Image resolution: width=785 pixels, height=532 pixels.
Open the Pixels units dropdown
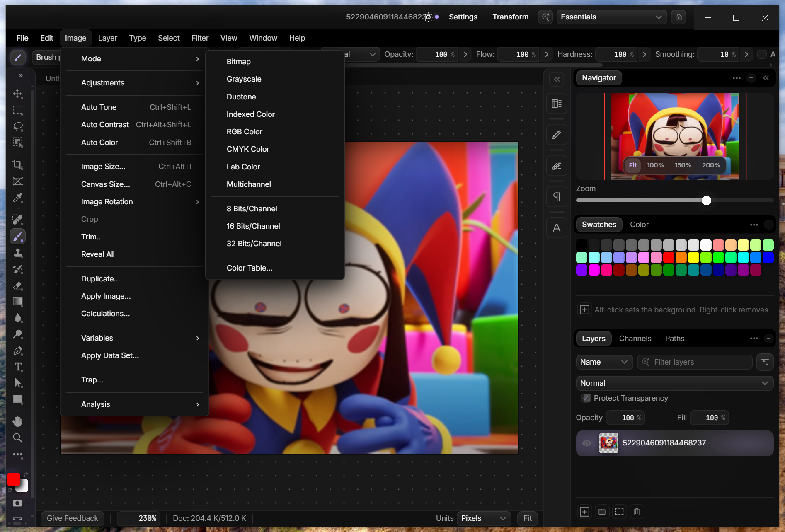(x=484, y=518)
